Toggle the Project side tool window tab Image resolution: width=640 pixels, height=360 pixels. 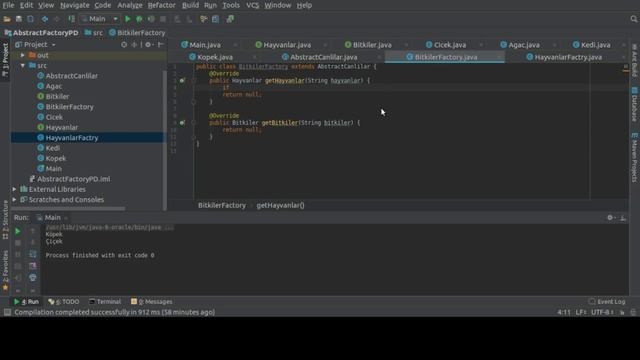pyautogui.click(x=5, y=60)
